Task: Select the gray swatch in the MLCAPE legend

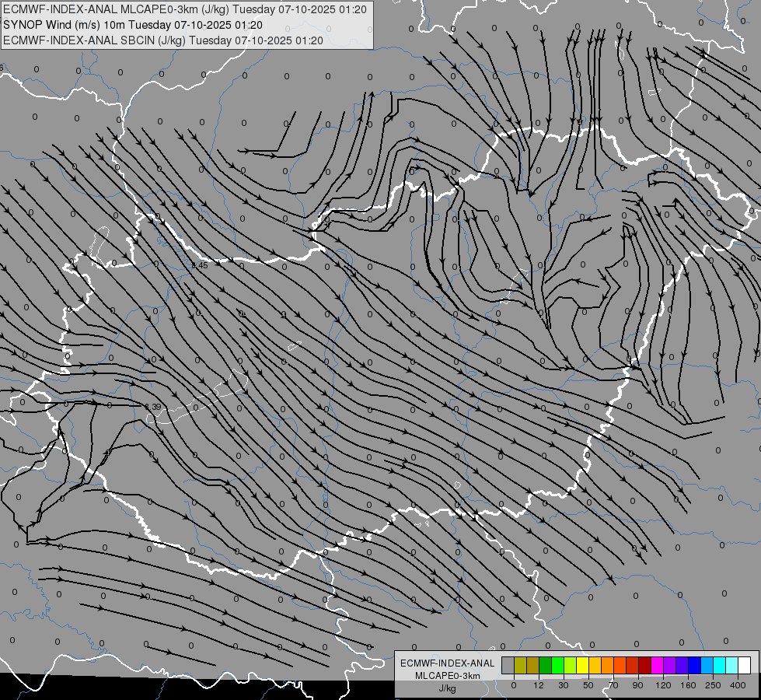Action: [508, 665]
